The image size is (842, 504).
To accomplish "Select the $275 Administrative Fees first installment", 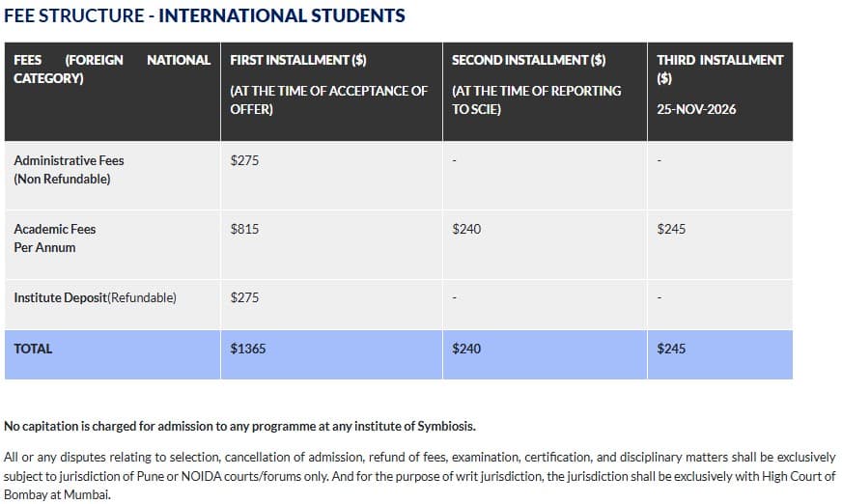I will (x=244, y=160).
